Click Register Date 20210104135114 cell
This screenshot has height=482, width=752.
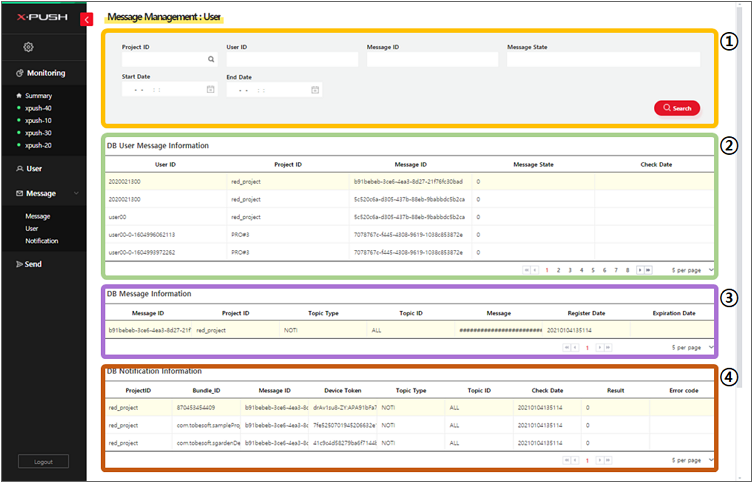tap(586, 330)
